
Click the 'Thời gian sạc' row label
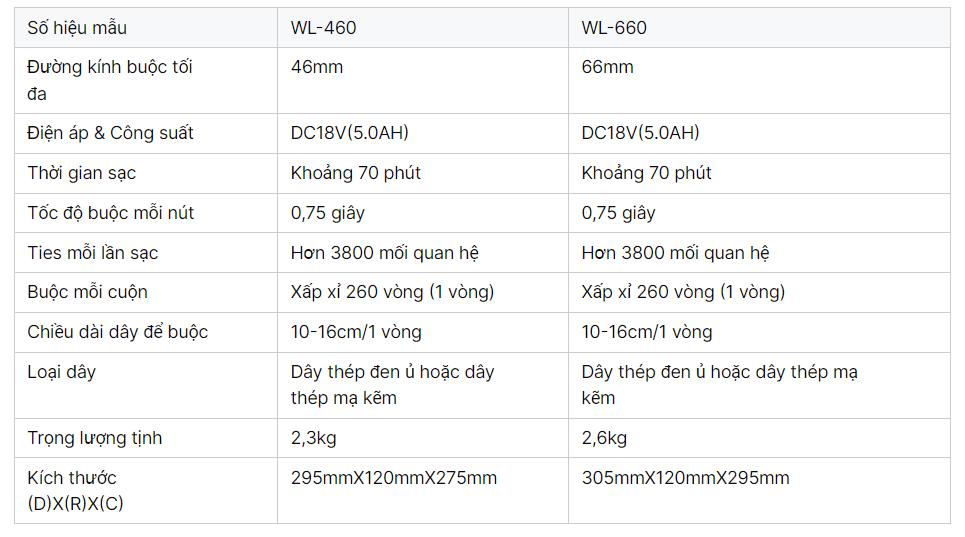click(x=81, y=173)
